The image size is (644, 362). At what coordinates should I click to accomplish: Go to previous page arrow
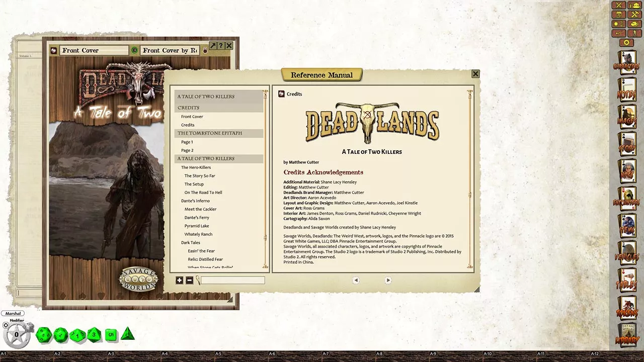pyautogui.click(x=356, y=280)
